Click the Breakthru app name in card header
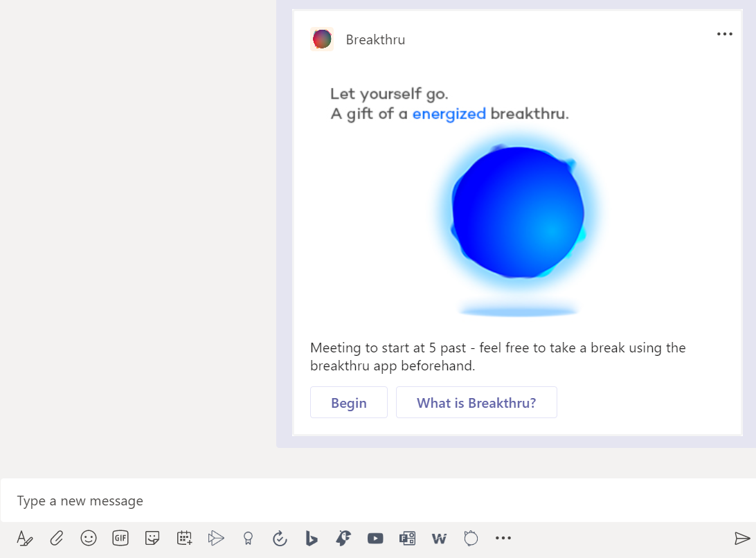Viewport: 756px width, 558px height. pyautogui.click(x=376, y=39)
